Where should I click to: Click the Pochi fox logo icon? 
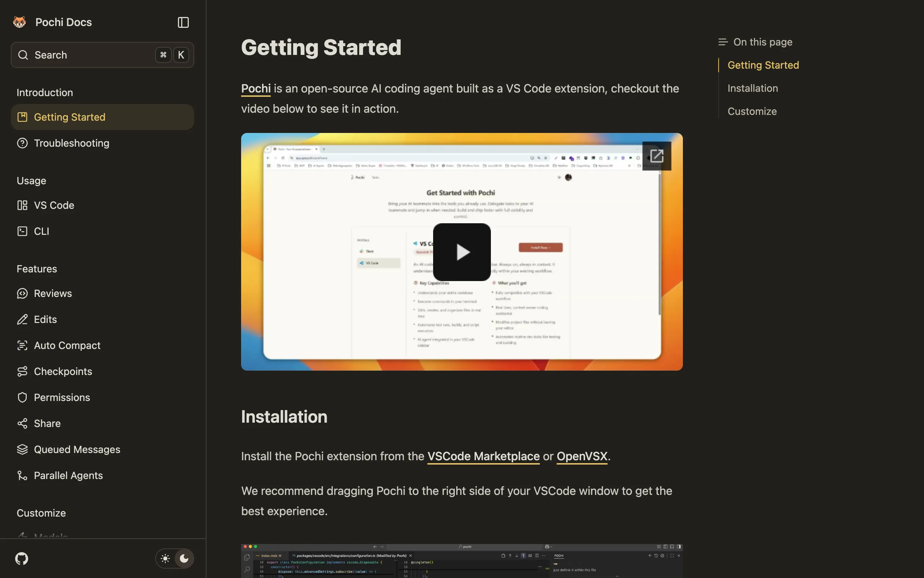coord(19,22)
